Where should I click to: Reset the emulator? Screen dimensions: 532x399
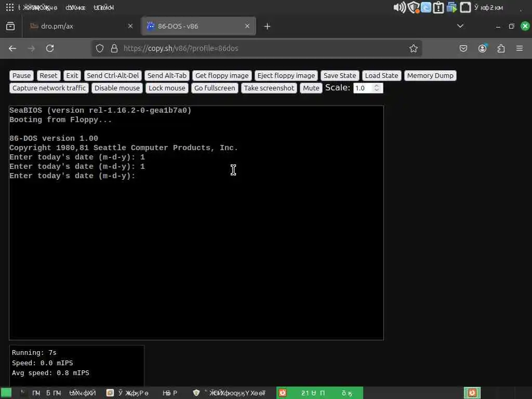[x=48, y=75]
